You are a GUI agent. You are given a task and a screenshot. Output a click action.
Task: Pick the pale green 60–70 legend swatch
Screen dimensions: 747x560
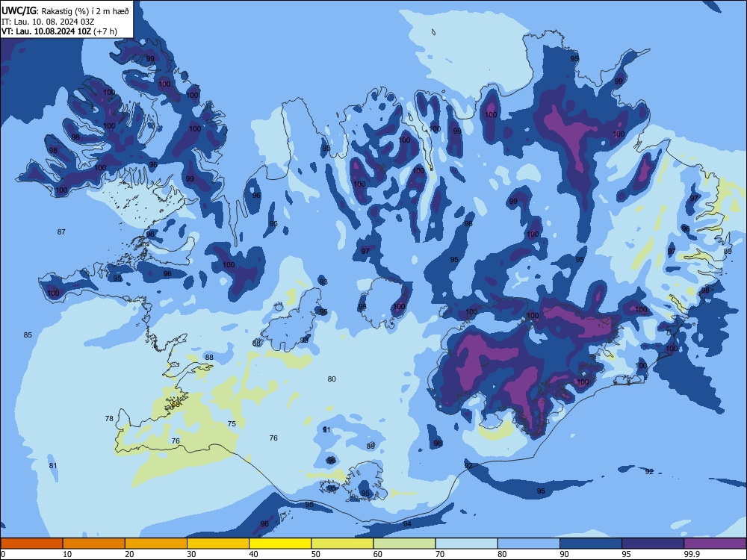pyautogui.click(x=404, y=544)
